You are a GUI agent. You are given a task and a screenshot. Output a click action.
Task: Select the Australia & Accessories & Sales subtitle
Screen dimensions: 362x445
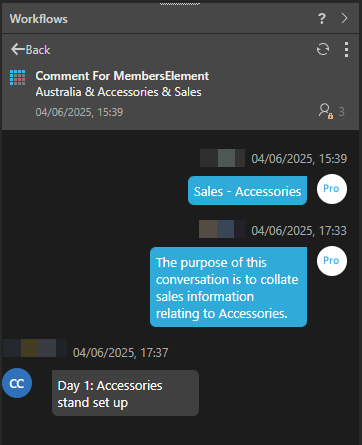pyautogui.click(x=118, y=92)
